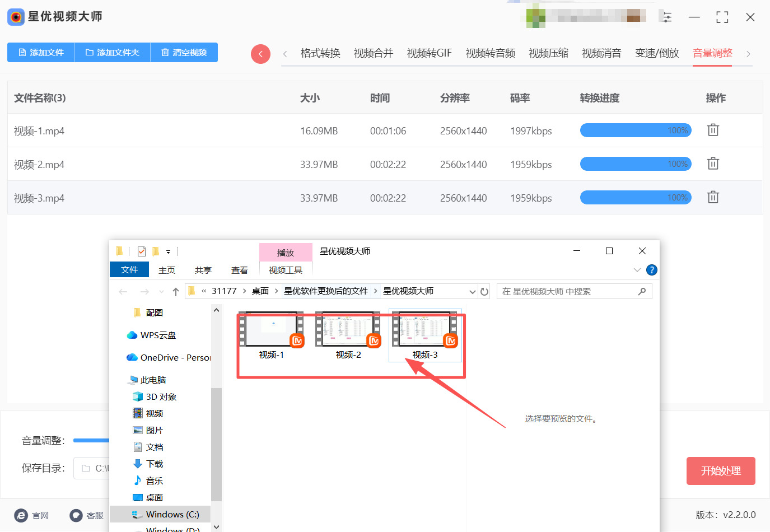Open WPS云盘 in the Explorer sidebar
770x532 pixels.
point(151,335)
